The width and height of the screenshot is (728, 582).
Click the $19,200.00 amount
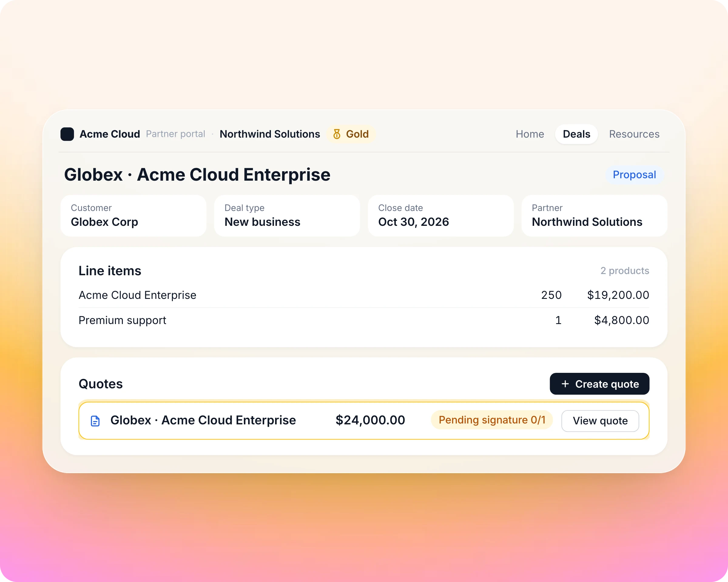[x=618, y=295]
